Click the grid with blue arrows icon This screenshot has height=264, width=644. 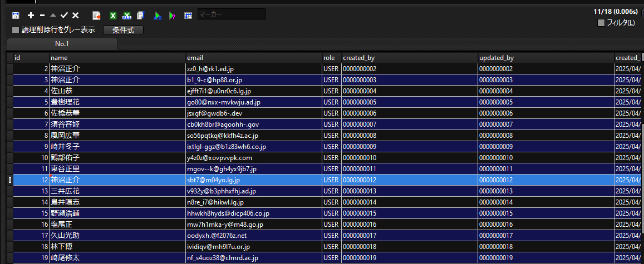[x=188, y=16]
